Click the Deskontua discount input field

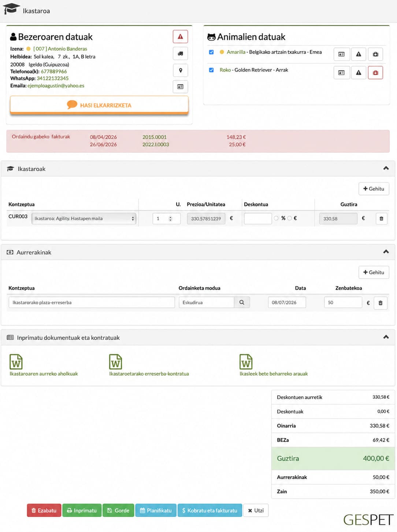[x=258, y=219]
